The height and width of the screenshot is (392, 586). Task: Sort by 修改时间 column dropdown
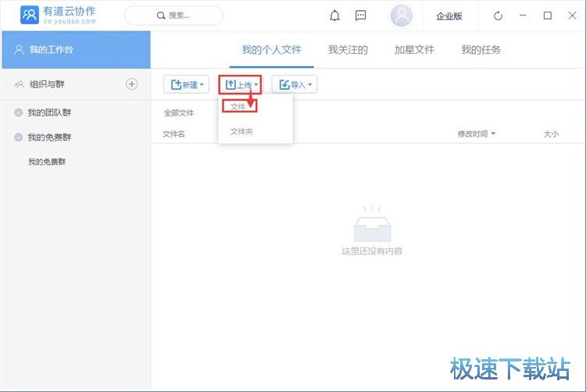point(477,134)
